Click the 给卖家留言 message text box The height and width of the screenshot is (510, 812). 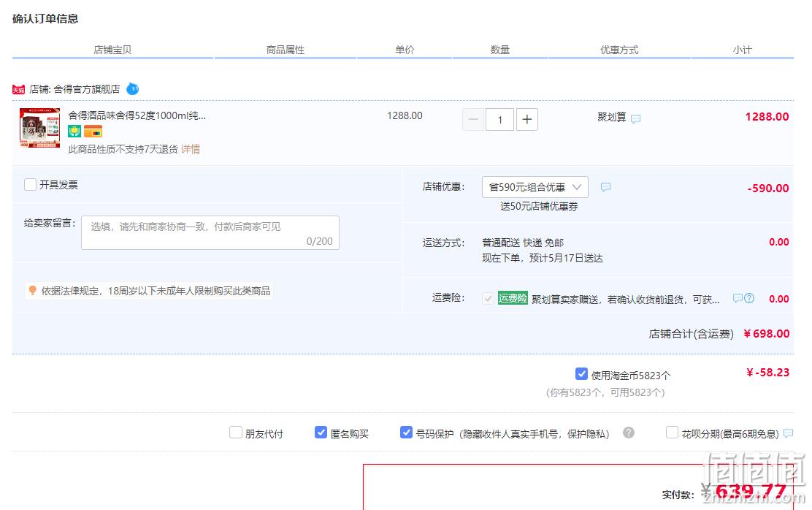pyautogui.click(x=210, y=232)
